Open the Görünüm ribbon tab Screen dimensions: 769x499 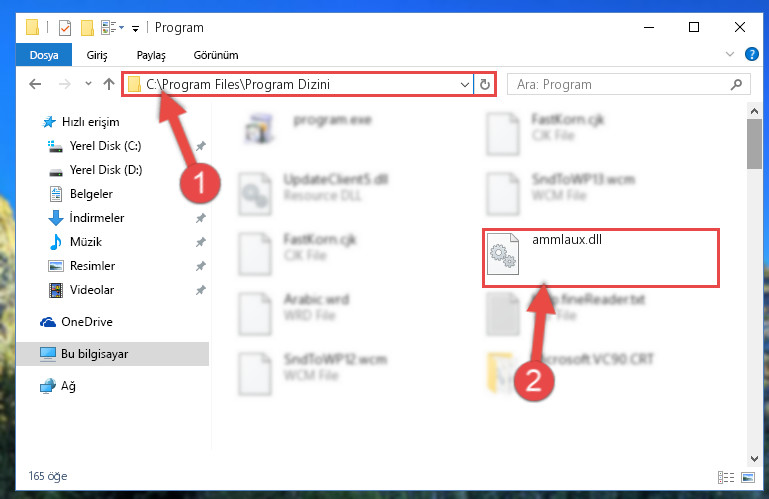pyautogui.click(x=216, y=55)
